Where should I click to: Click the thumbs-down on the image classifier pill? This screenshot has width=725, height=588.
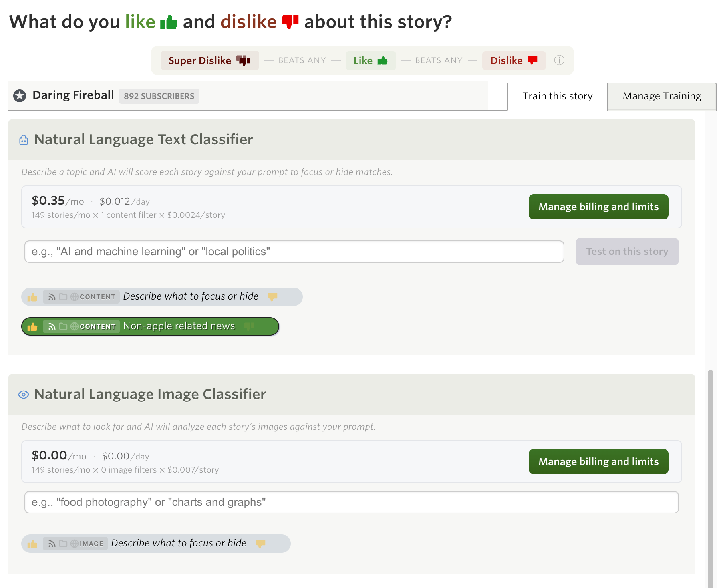click(x=260, y=544)
